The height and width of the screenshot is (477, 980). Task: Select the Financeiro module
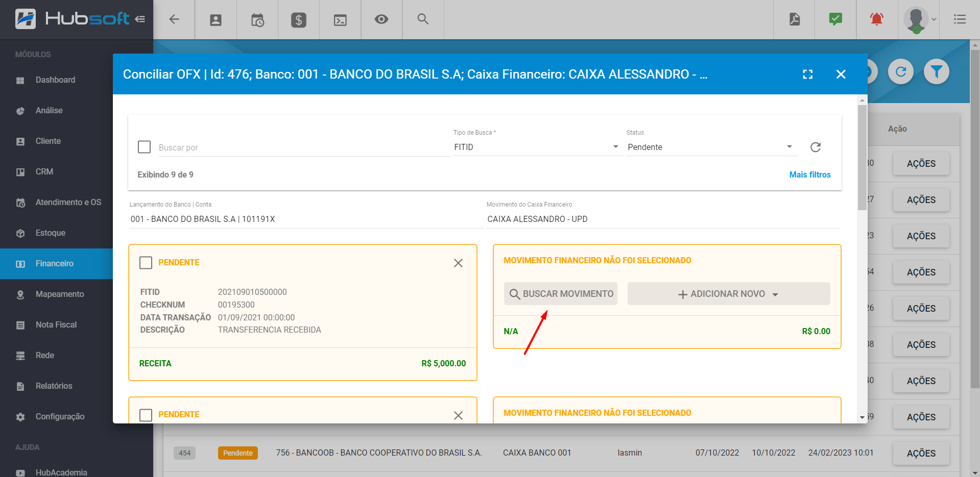[56, 264]
